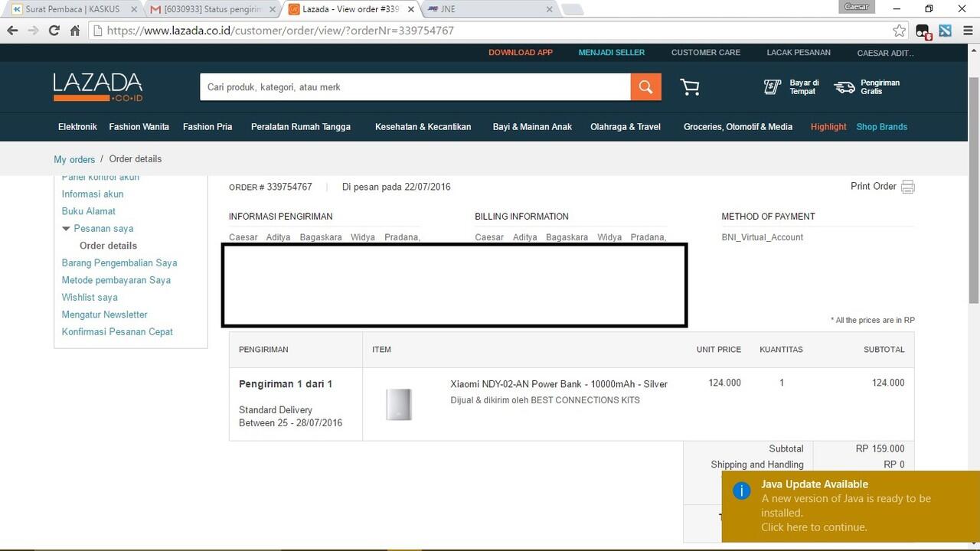980x551 pixels.
Task: Click into the product search field
Action: point(415,87)
